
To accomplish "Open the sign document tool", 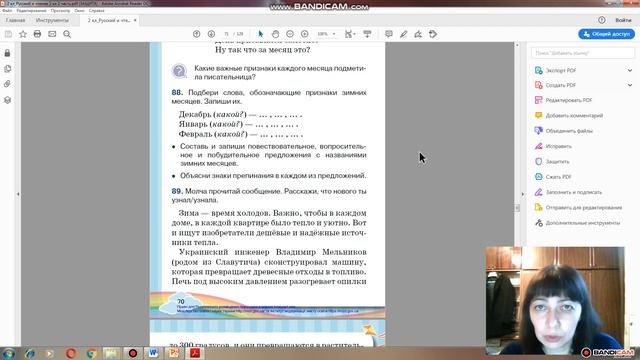I will click(418, 34).
